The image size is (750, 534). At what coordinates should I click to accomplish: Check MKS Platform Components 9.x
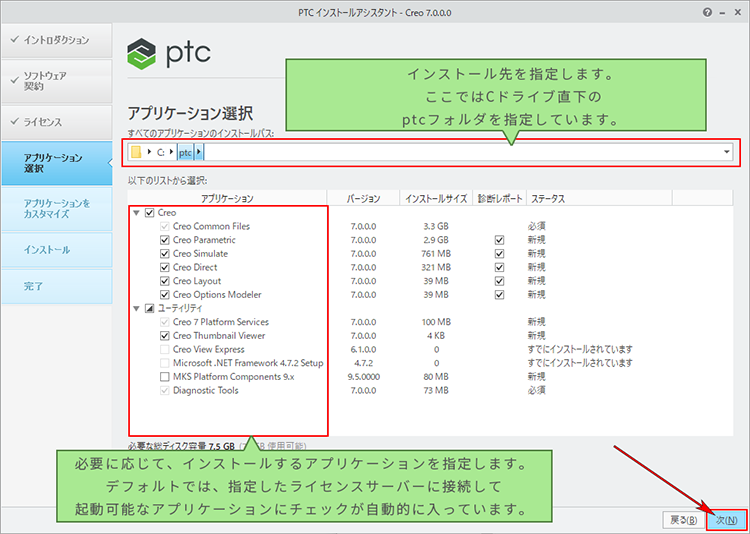tap(165, 377)
